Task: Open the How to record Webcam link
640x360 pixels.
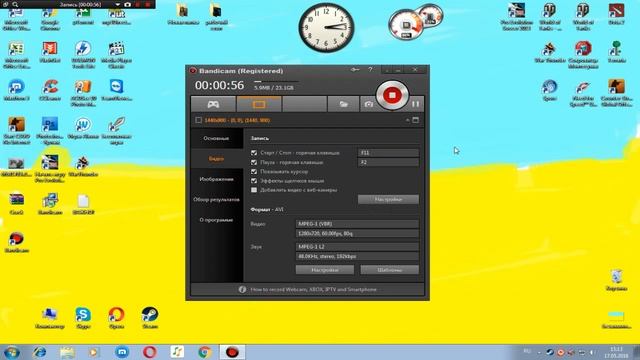Action: (313, 289)
